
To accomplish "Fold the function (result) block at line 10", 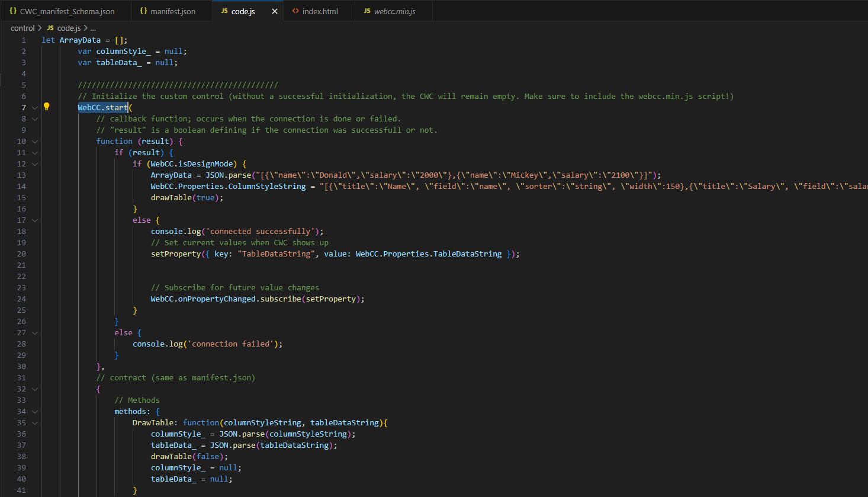I will pyautogui.click(x=35, y=142).
